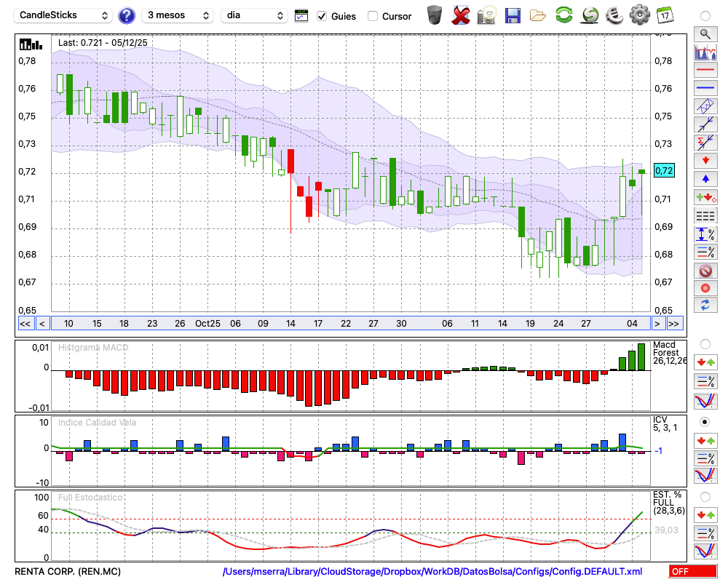Select the blue horizontal line tool
The width and height of the screenshot is (728, 582).
pos(705,88)
